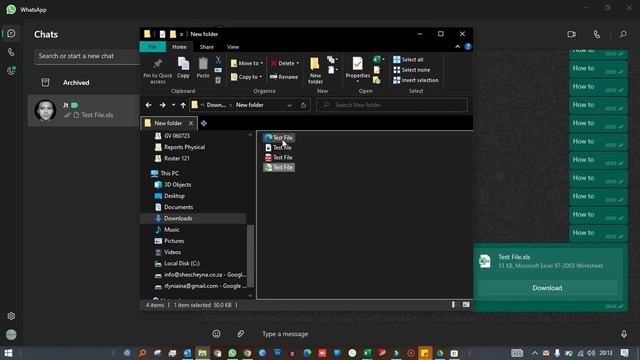Click the Search New folder field
Image resolution: width=640 pixels, height=360 pixels.
pyautogui.click(x=392, y=105)
